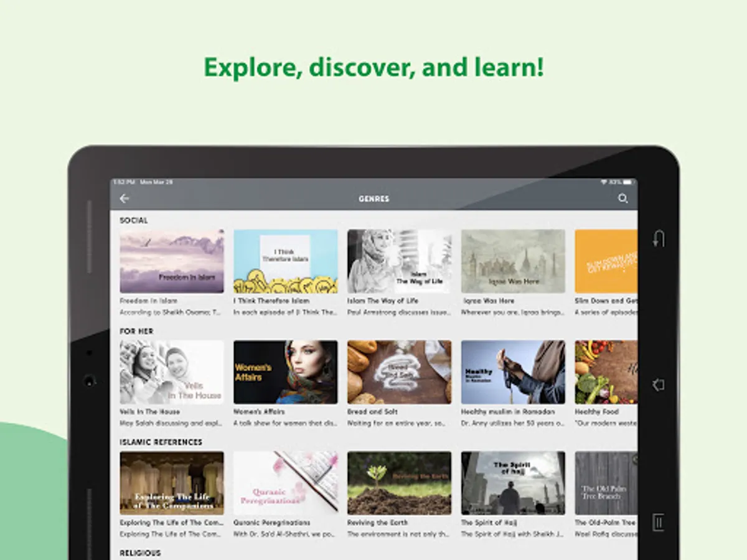Select the Social genre heading
The height and width of the screenshot is (560, 747).
click(x=134, y=220)
